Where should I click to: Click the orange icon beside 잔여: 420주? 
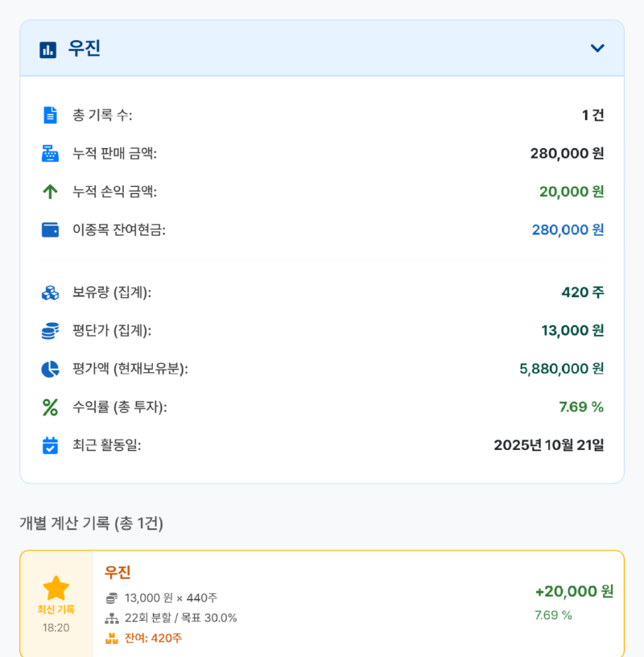coord(110,637)
